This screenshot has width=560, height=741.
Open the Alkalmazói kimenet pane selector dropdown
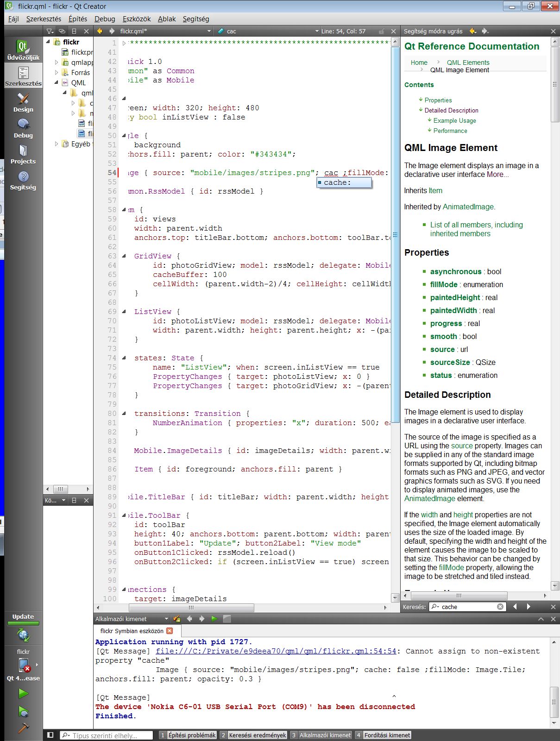click(166, 619)
